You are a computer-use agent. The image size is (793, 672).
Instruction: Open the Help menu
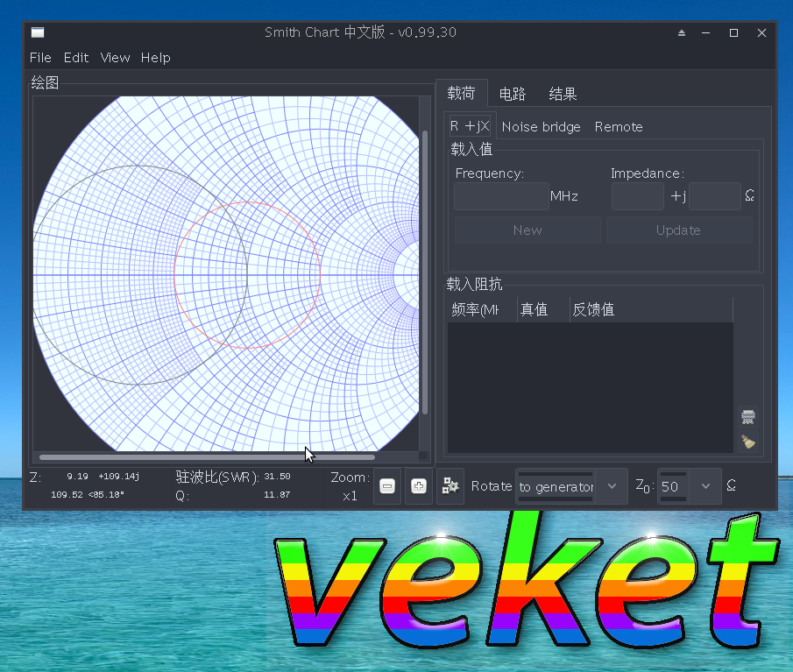pyautogui.click(x=156, y=58)
